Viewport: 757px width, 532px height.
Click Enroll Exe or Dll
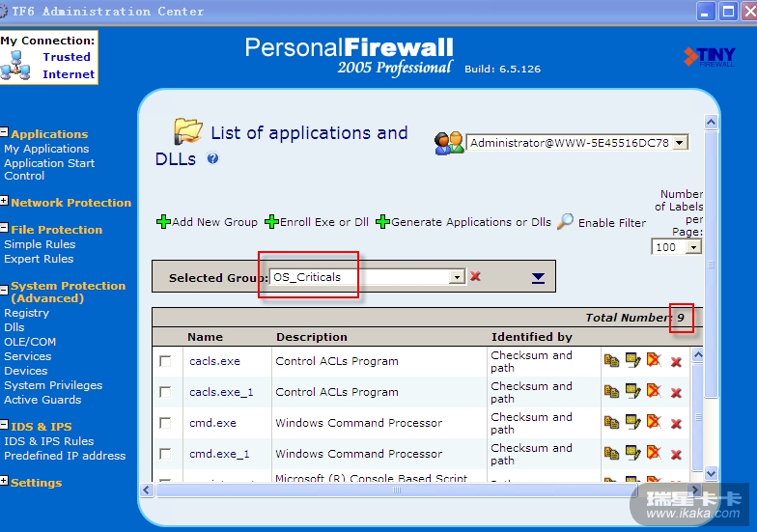tap(317, 222)
